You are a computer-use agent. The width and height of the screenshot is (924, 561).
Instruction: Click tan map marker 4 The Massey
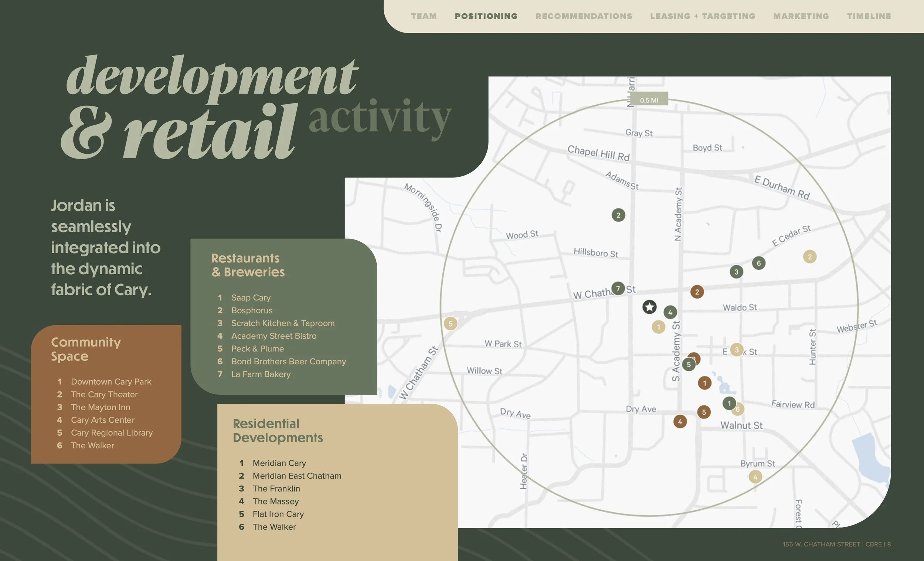755,477
